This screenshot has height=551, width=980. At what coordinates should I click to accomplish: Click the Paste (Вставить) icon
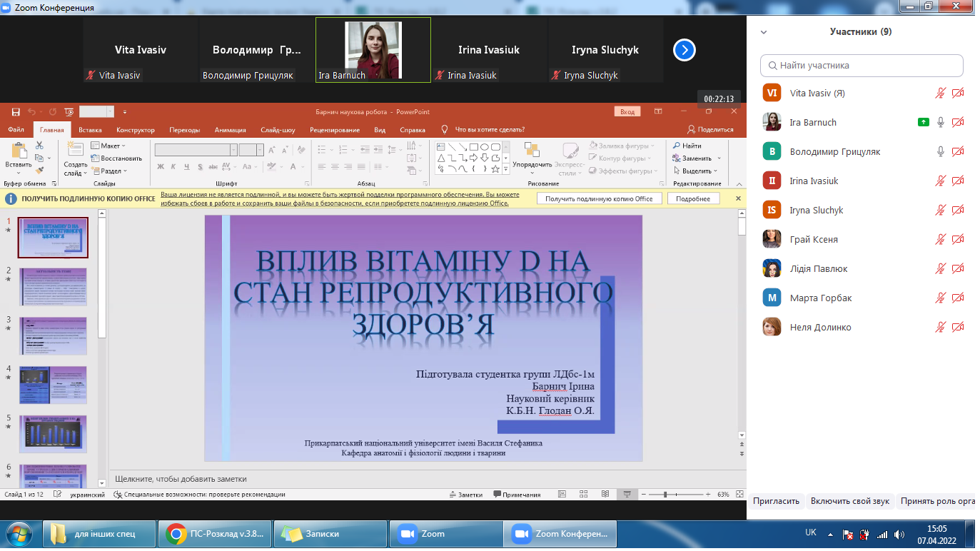tap(19, 152)
